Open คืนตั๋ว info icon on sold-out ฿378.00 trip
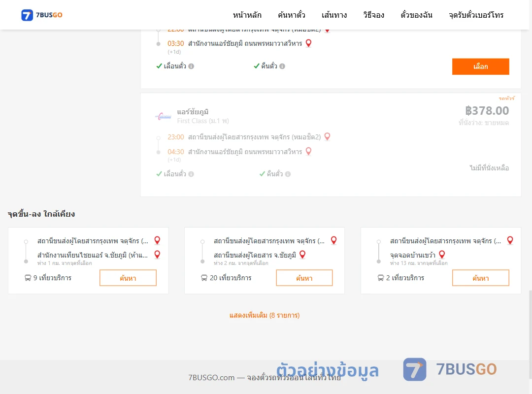The width and height of the screenshot is (532, 394). point(288,174)
